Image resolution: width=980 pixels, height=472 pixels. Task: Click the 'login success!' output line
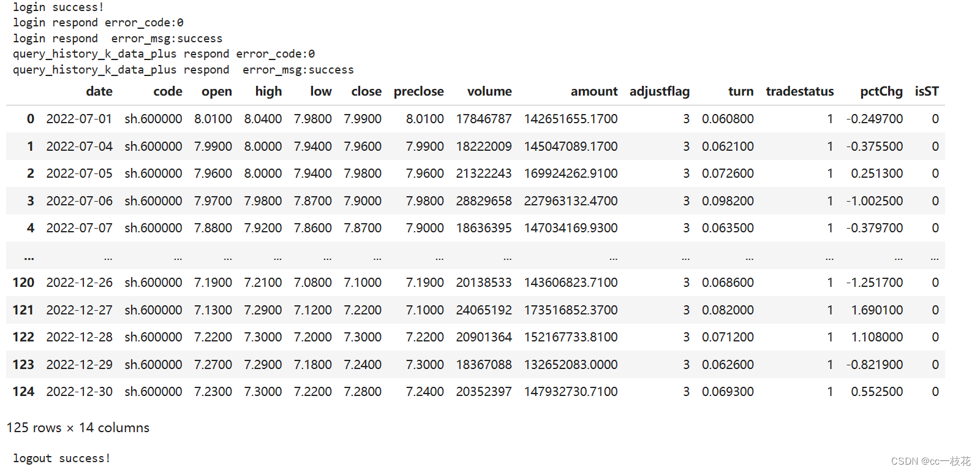pos(59,7)
